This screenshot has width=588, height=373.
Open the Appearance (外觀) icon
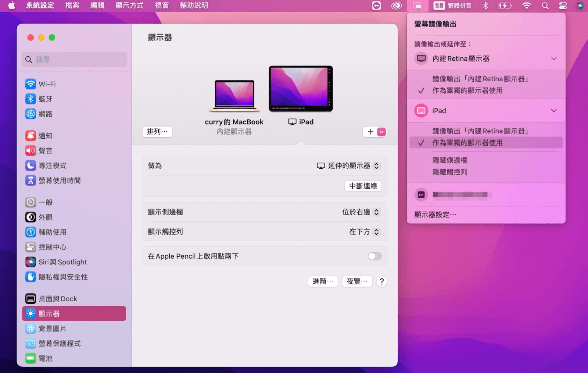click(x=31, y=217)
